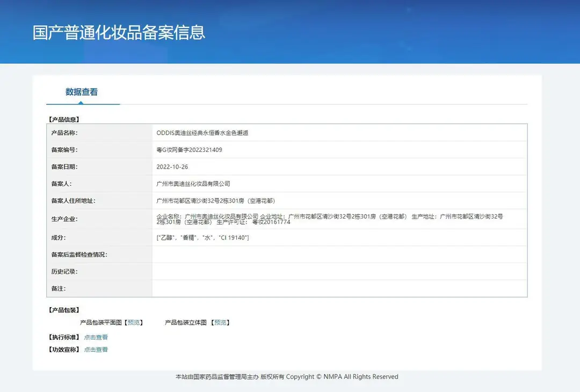Click the 成分 row label
This screenshot has width=580, height=392.
tap(59, 238)
